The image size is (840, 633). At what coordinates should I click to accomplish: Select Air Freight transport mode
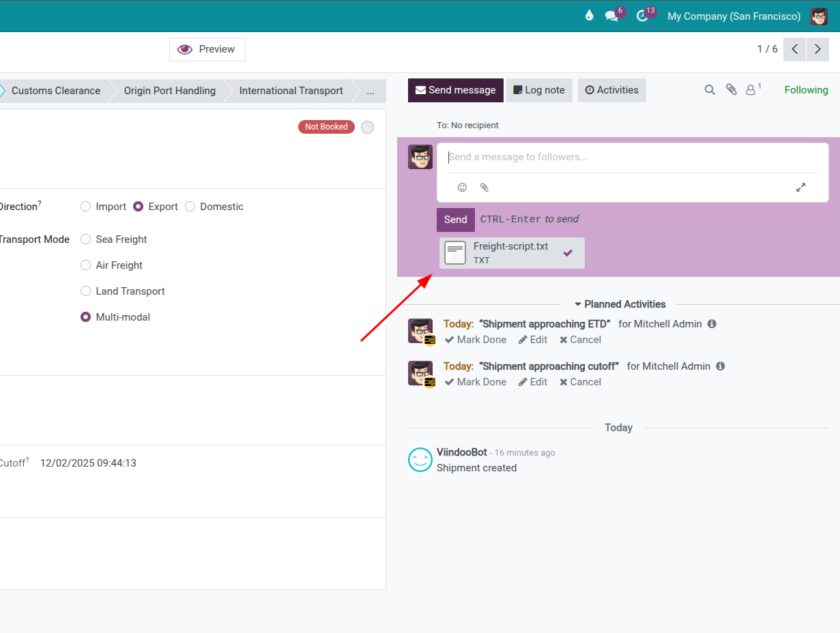(x=86, y=265)
